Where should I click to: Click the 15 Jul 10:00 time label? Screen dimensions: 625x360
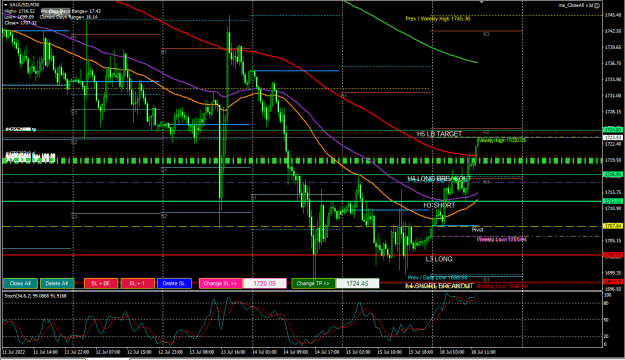[389, 352]
